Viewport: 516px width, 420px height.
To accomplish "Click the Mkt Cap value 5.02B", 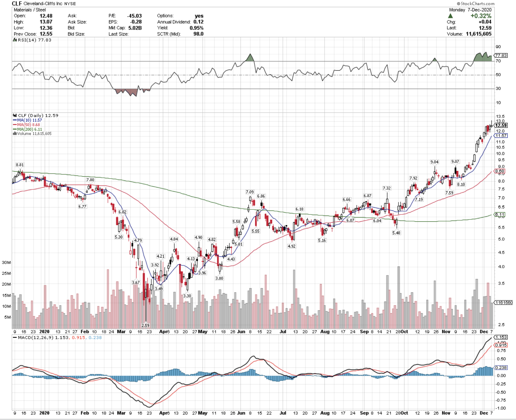I will [x=135, y=28].
